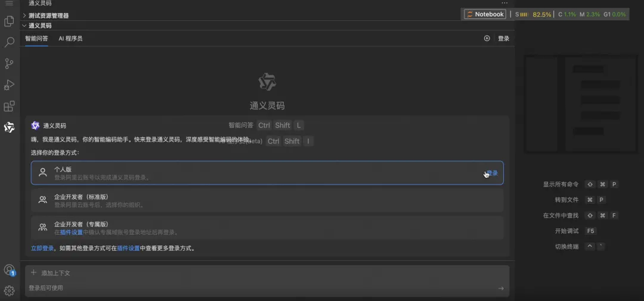Image resolution: width=644 pixels, height=301 pixels.
Task: Click the F5 key hint
Action: coord(590,231)
